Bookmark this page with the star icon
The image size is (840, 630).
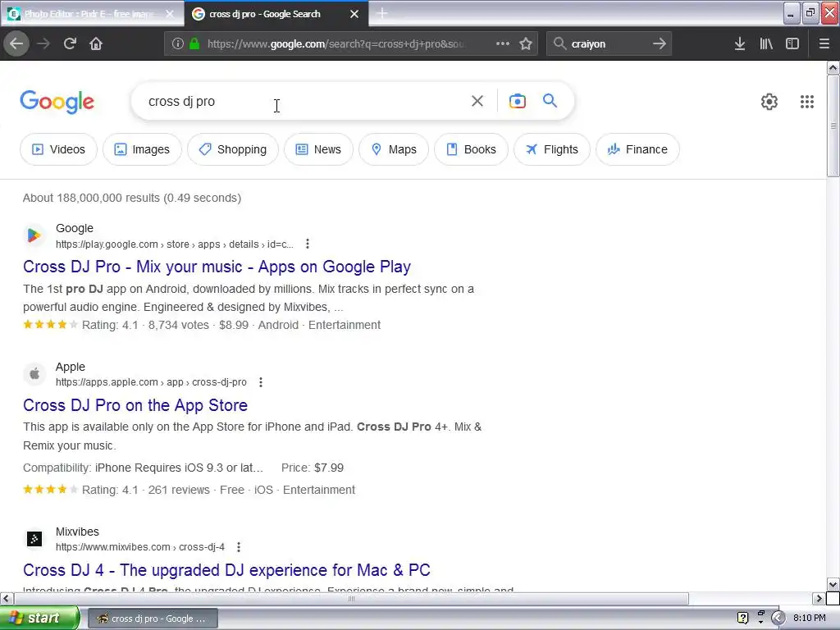click(x=526, y=43)
